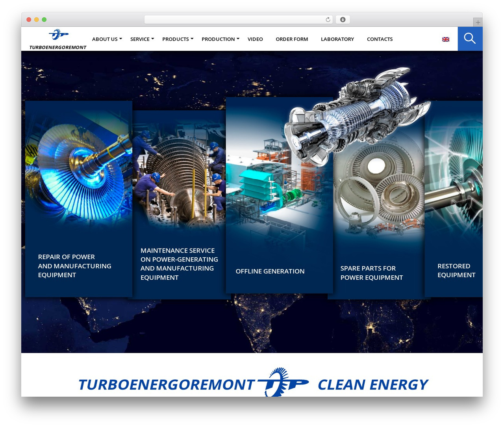Expand the Production dropdown menu
Image resolution: width=504 pixels, height=427 pixels.
220,39
